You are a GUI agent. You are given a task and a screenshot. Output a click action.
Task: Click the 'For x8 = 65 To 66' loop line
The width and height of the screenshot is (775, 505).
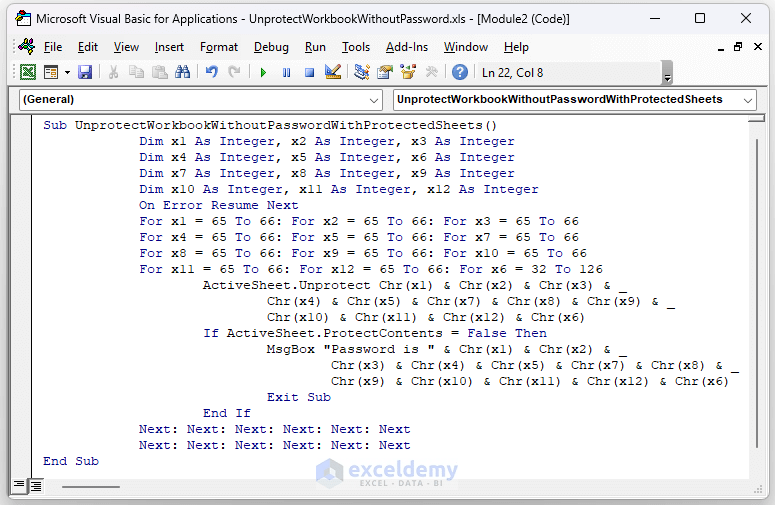[x=363, y=253]
